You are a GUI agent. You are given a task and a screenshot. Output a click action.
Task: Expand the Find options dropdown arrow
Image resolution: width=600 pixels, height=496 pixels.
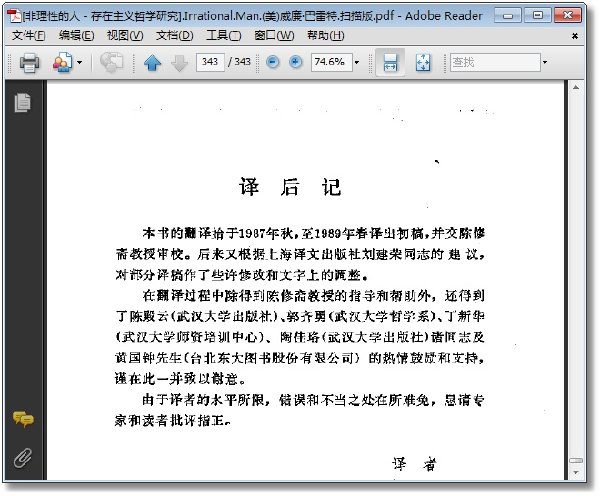tap(545, 62)
